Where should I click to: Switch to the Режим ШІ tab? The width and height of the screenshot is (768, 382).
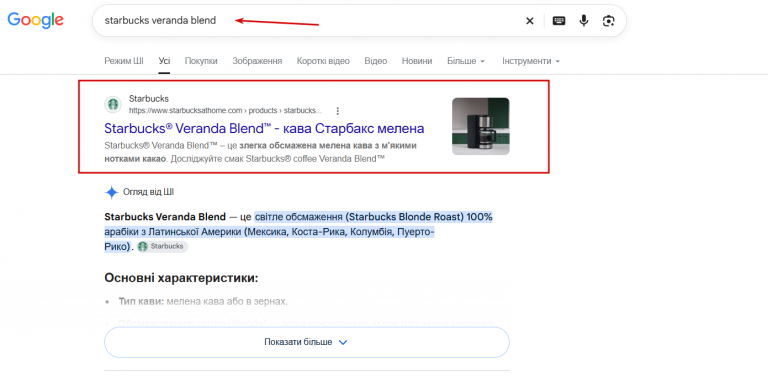click(x=124, y=61)
